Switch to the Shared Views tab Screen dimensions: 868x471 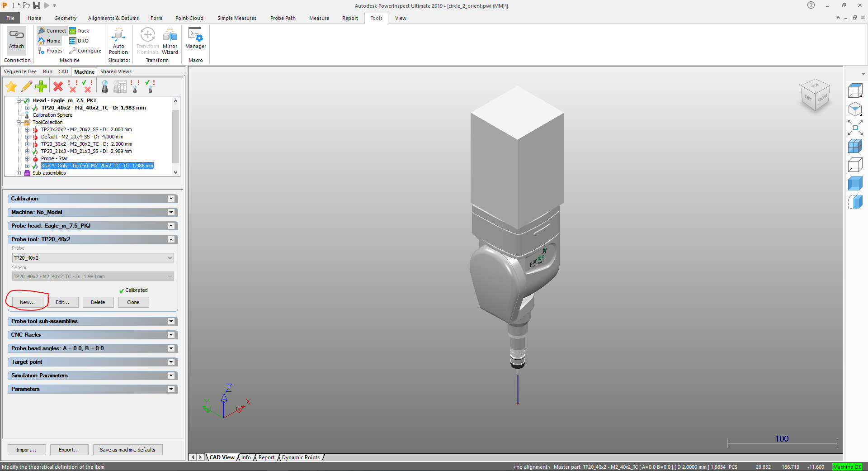(116, 71)
